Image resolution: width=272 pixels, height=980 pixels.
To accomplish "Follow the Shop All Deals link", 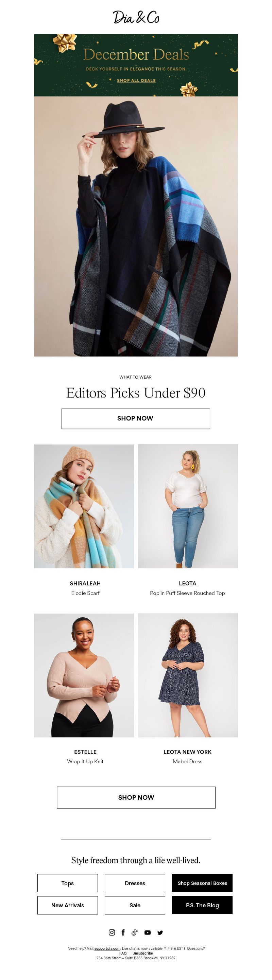I will [136, 80].
